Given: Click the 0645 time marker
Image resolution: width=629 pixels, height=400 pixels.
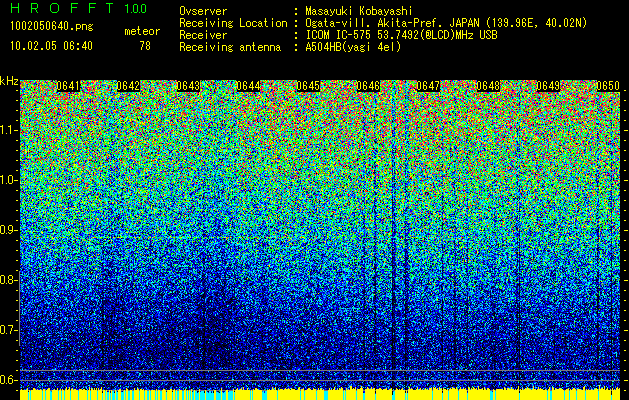Looking at the screenshot, I should (x=308, y=86).
